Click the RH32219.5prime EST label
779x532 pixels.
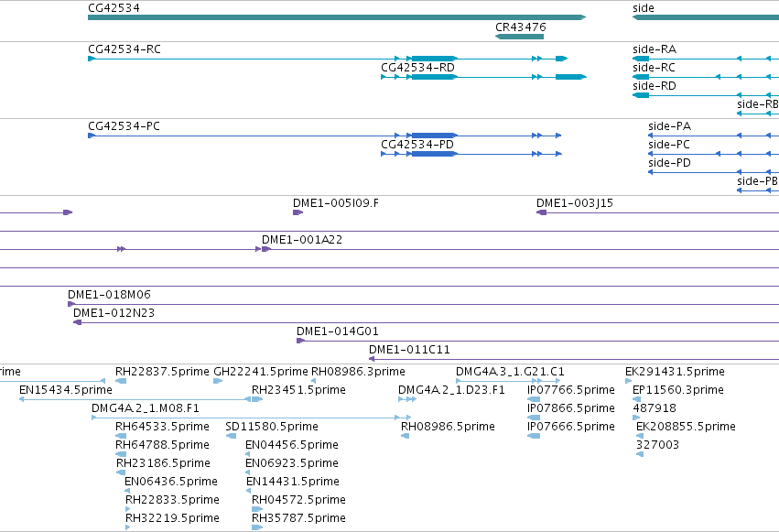click(x=172, y=518)
